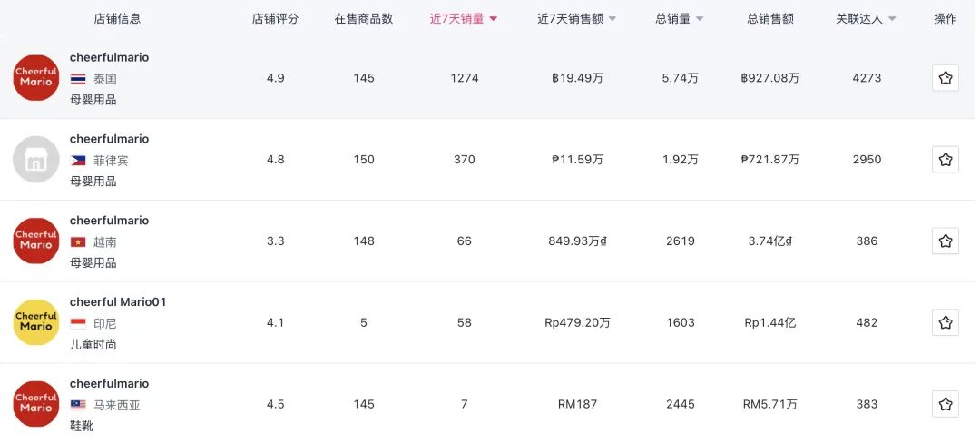Click the star icon for Indonesia store
The width and height of the screenshot is (980, 443).
coord(945,322)
